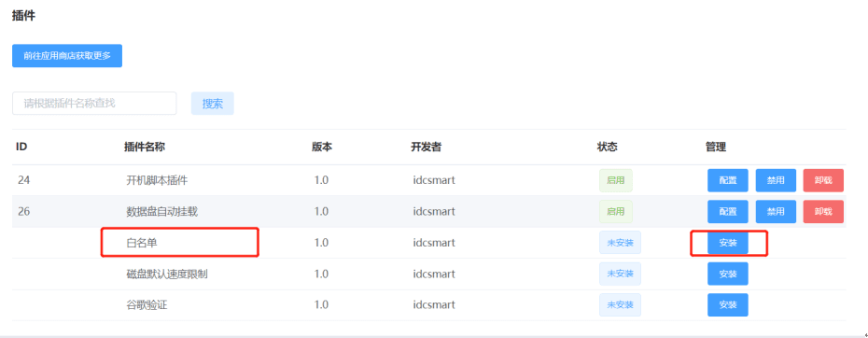Click version 1.0 in 开机脚本插件 row
This screenshot has height=338, width=868.
point(322,180)
